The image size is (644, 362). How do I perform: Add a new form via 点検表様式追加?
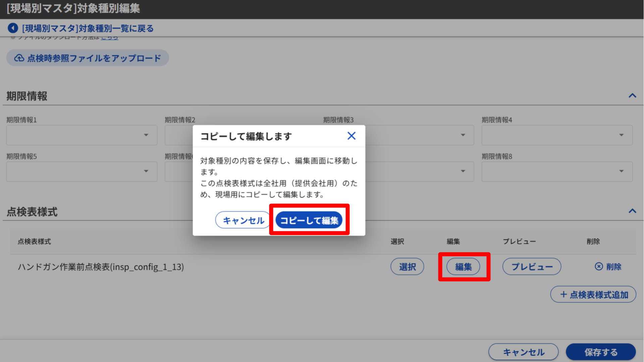(593, 294)
